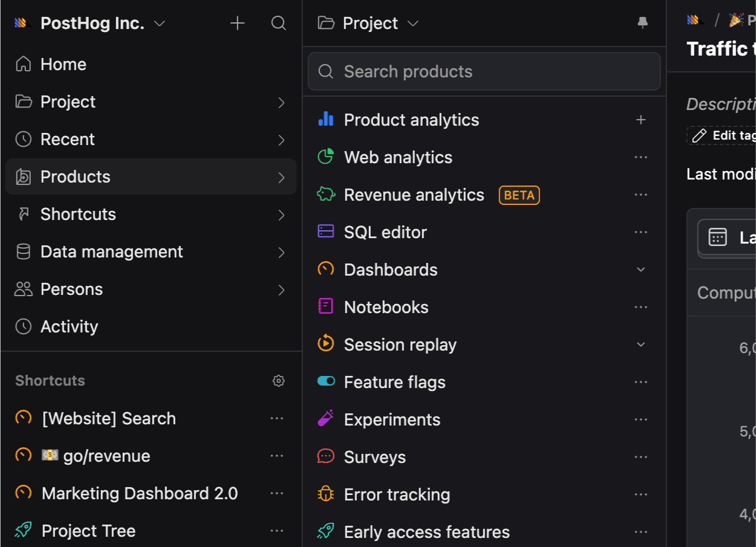Open Surveys
This screenshot has width=756, height=547.
(x=374, y=457)
